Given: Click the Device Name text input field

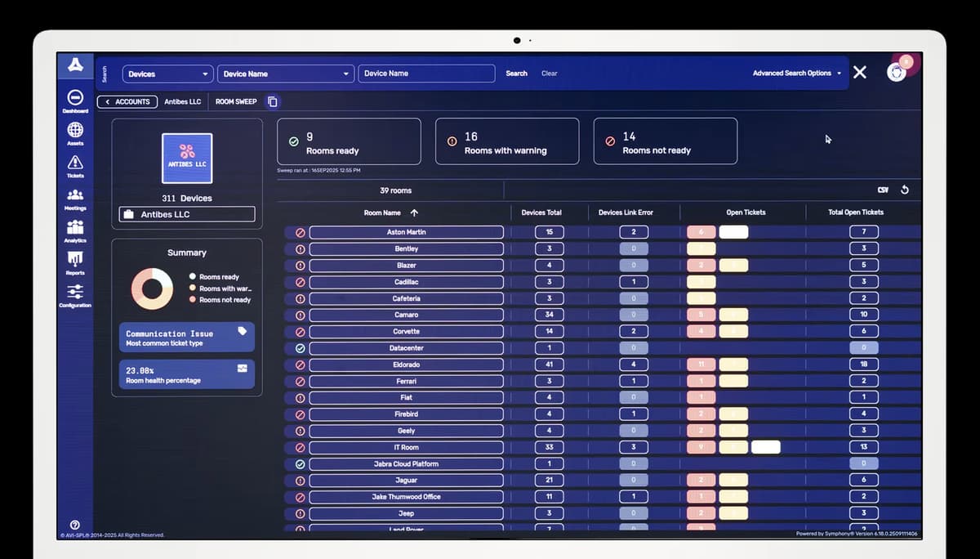Looking at the screenshot, I should (x=426, y=74).
